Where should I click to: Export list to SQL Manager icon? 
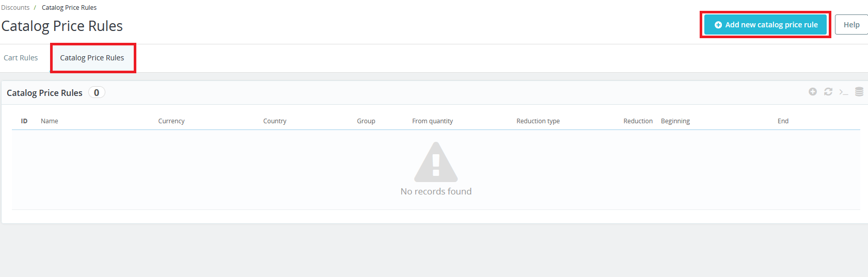[x=859, y=92]
